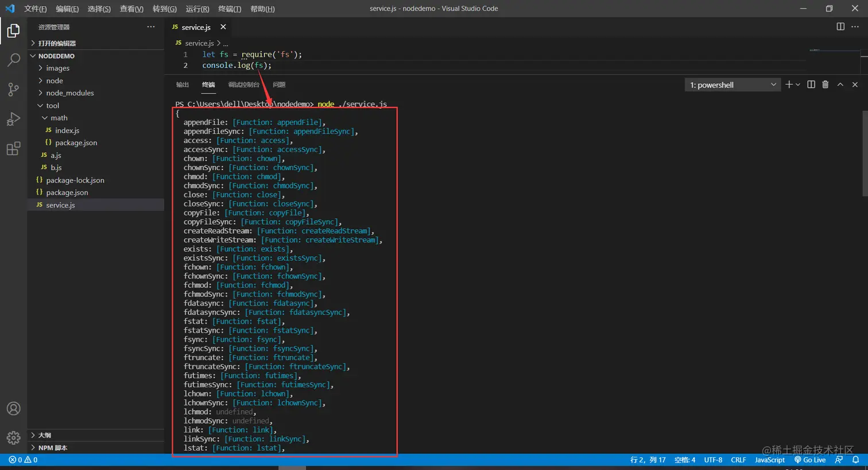The height and width of the screenshot is (470, 868).
Task: Close the terminal panel
Action: pos(855,84)
